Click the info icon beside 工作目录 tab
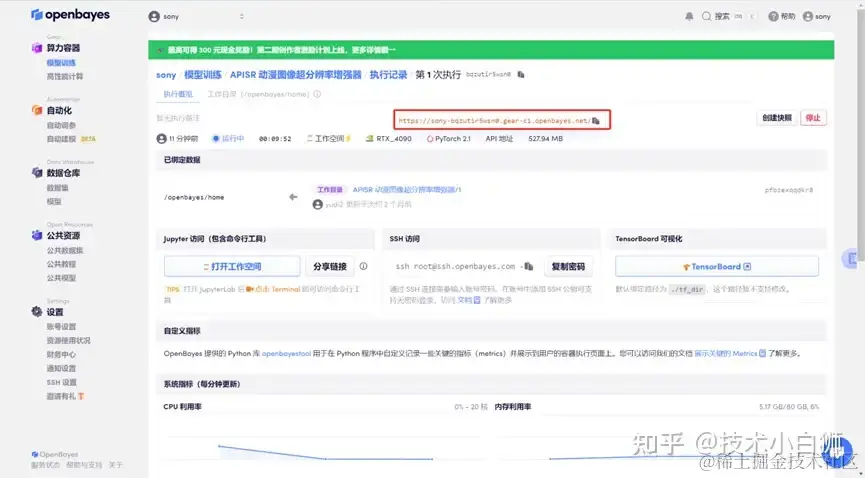This screenshot has height=478, width=865. [317, 94]
